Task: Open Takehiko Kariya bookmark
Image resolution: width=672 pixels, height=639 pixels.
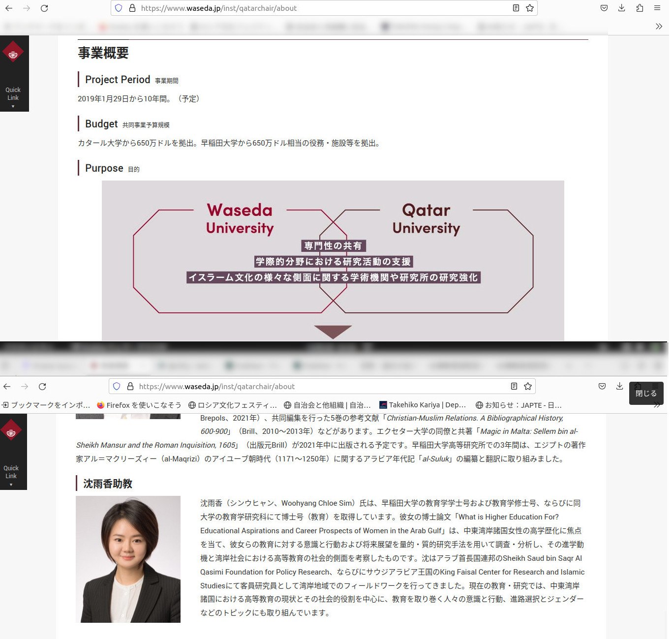Action: 423,405
